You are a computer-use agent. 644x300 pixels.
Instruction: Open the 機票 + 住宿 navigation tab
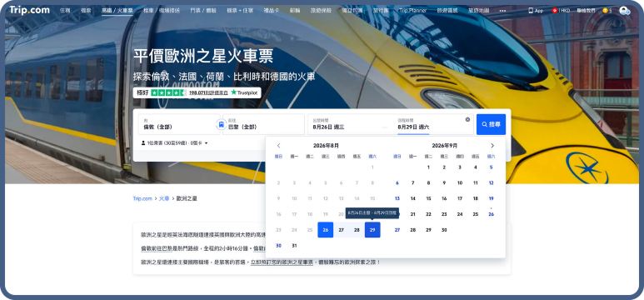tap(240, 11)
